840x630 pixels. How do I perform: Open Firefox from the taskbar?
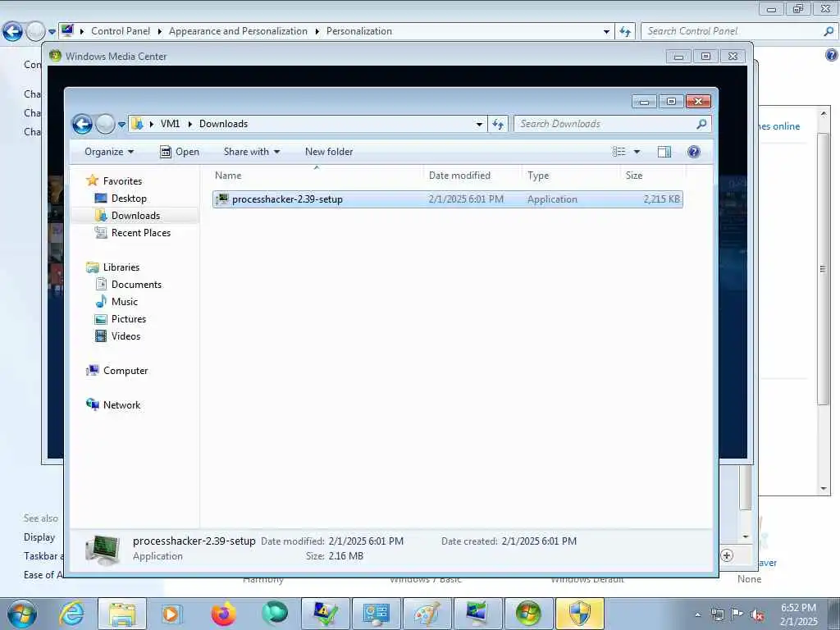pos(223,614)
